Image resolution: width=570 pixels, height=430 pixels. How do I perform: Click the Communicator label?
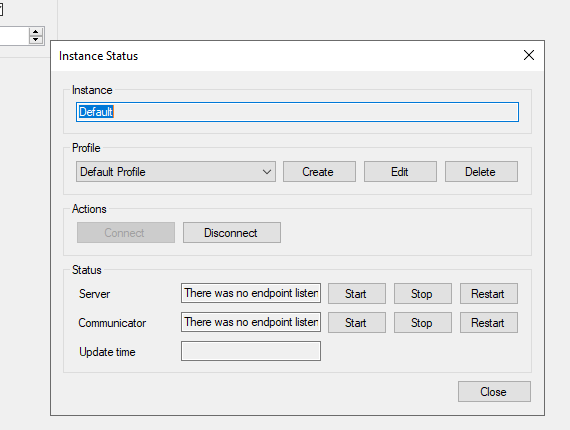point(112,323)
